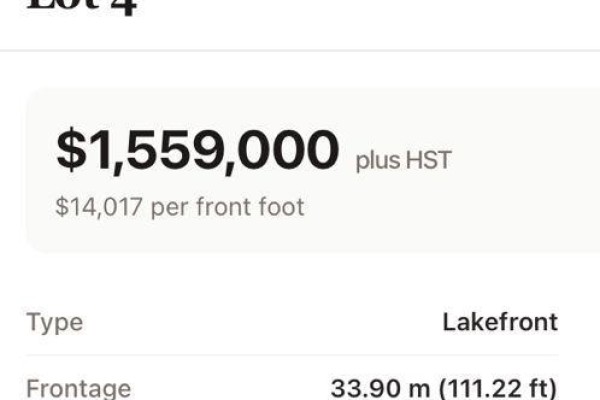This screenshot has width=600, height=400.
Task: Click the 'plus HST' label
Action: [x=404, y=160]
